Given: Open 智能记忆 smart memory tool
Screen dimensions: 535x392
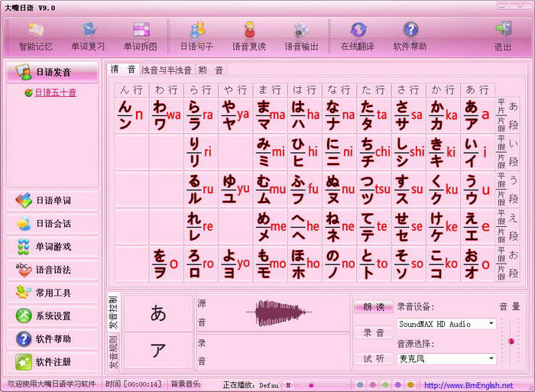Looking at the screenshot, I should [x=36, y=35].
